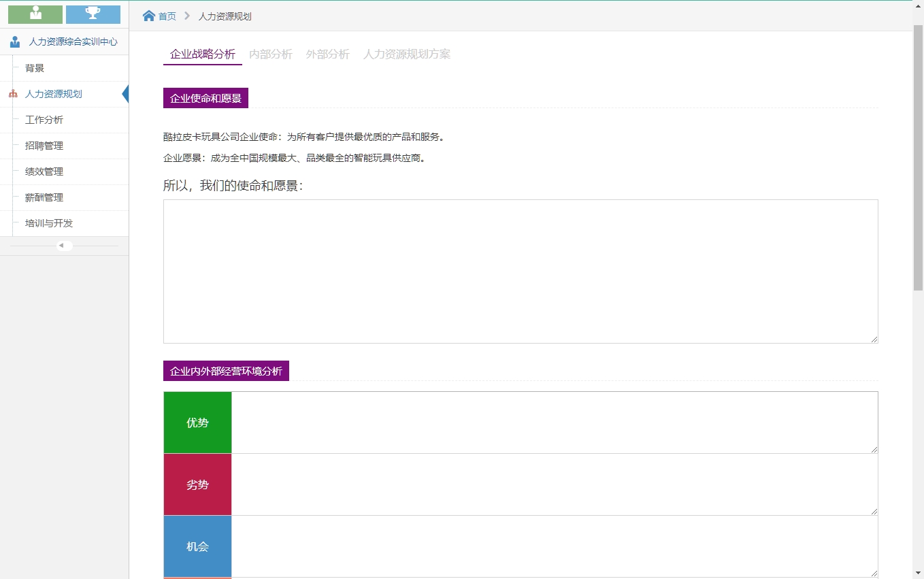Click the mission and vision text area
Viewport: 924px width, 579px height.
(x=520, y=271)
